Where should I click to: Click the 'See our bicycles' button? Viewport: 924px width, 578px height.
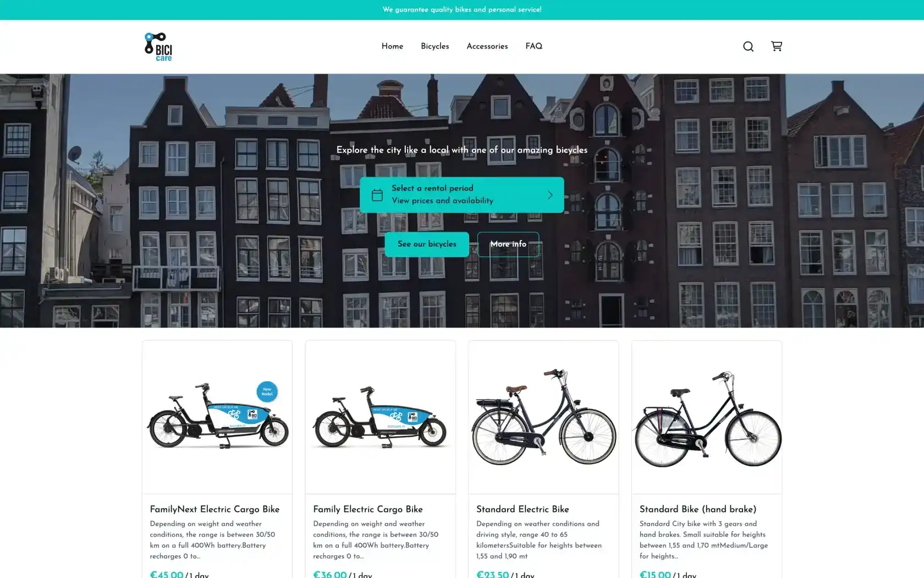click(x=427, y=244)
